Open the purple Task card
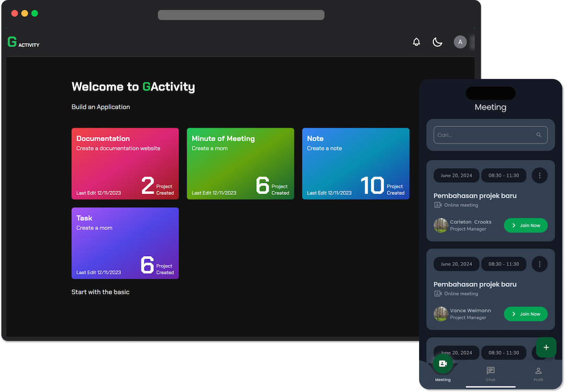 click(x=125, y=243)
